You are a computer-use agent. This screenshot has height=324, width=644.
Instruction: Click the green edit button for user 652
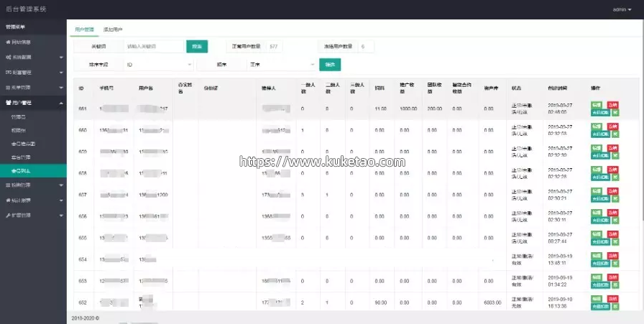pyautogui.click(x=597, y=299)
